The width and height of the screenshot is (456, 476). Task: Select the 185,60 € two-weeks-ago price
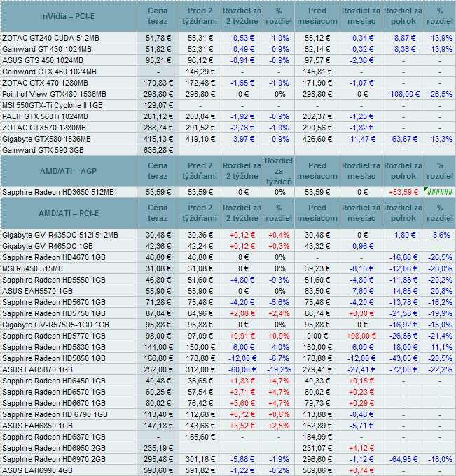coord(200,437)
